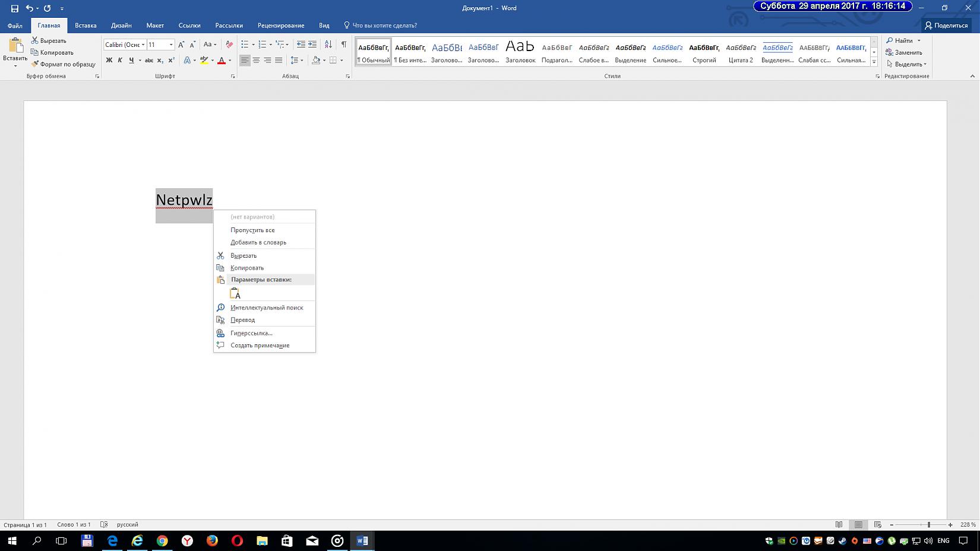
Task: Sort text with the A-Я sort icon
Action: point(328,45)
